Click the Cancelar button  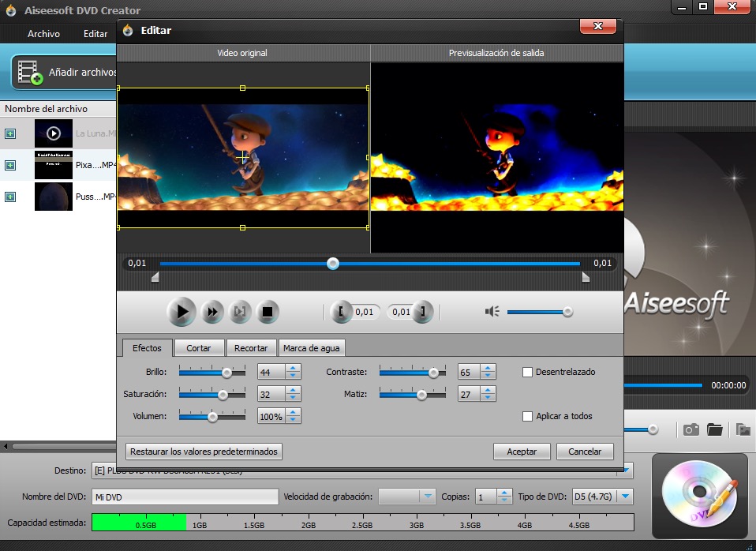click(x=585, y=452)
